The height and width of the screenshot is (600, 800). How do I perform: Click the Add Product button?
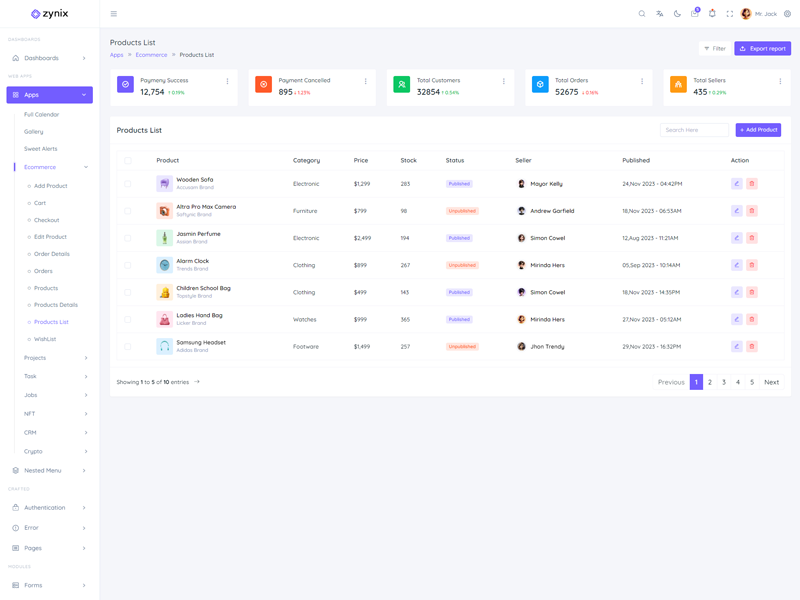pyautogui.click(x=758, y=130)
